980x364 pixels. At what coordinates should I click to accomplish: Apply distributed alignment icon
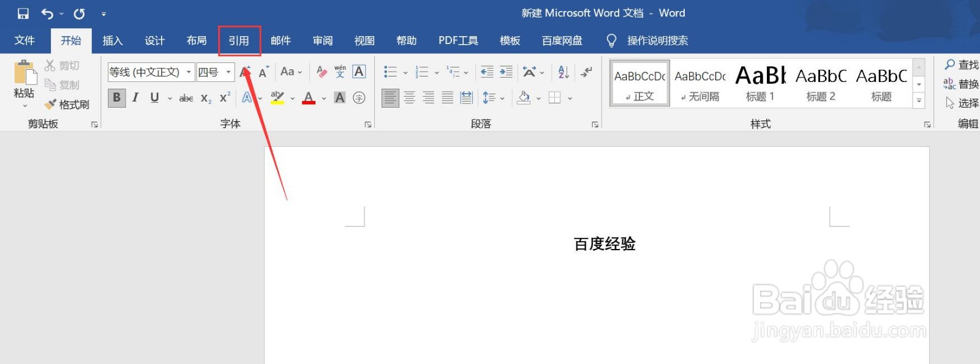click(x=467, y=97)
